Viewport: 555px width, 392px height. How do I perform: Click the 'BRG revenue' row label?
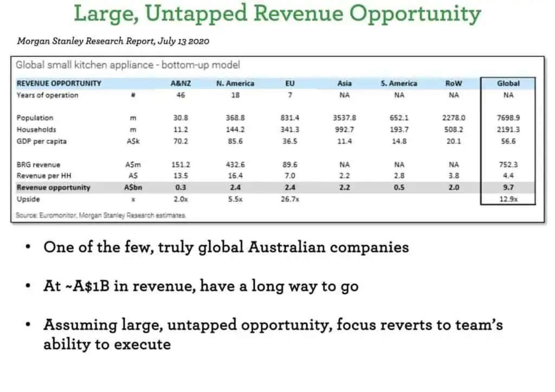pos(38,165)
